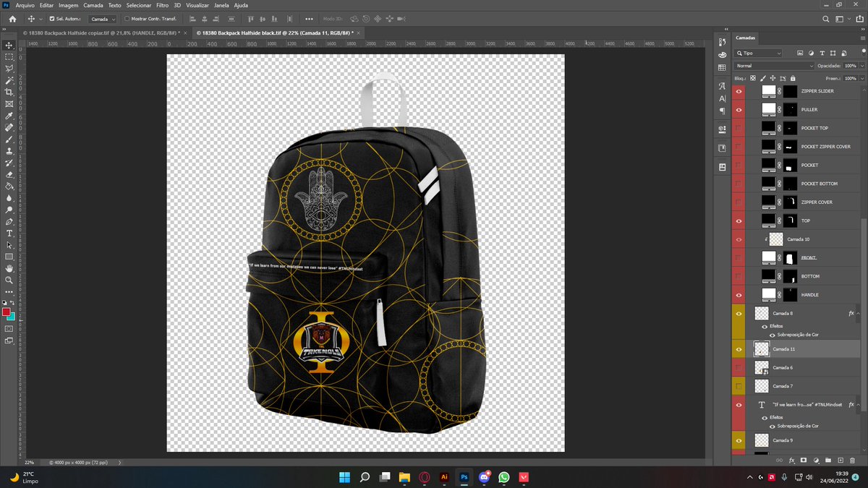Open the more options ellipsis in options bar
The height and width of the screenshot is (488, 868).
click(x=310, y=19)
